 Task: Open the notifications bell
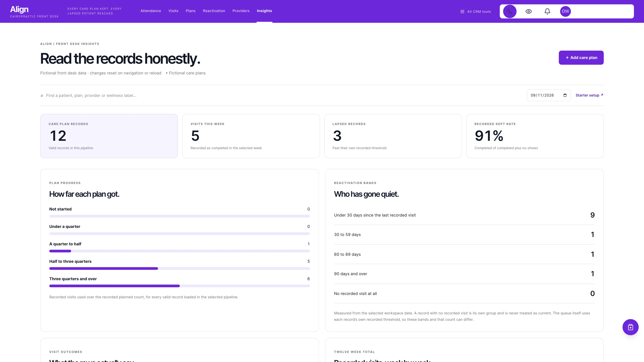click(x=547, y=11)
